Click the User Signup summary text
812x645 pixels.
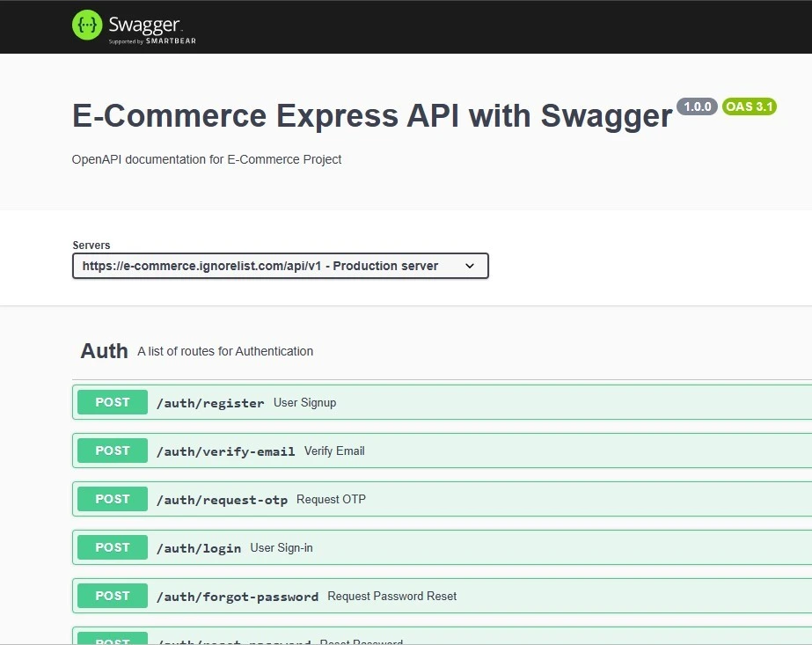304,402
